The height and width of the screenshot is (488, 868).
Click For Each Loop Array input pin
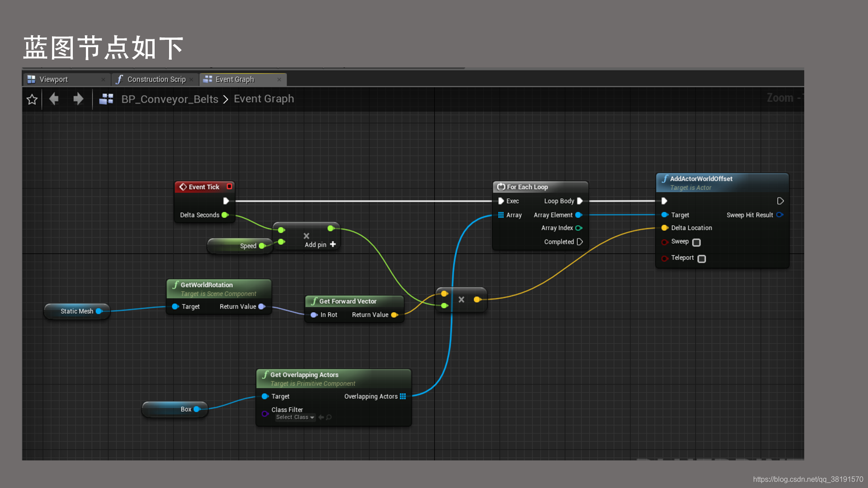(x=501, y=215)
